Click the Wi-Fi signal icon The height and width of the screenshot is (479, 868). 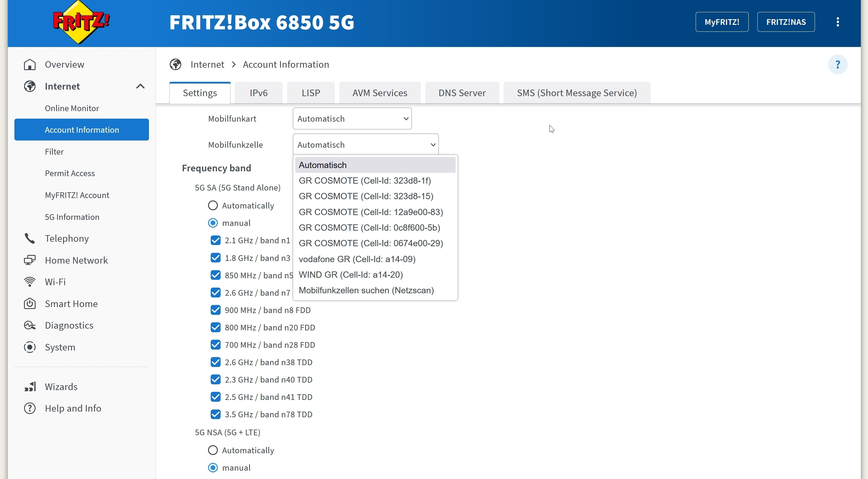coord(30,282)
